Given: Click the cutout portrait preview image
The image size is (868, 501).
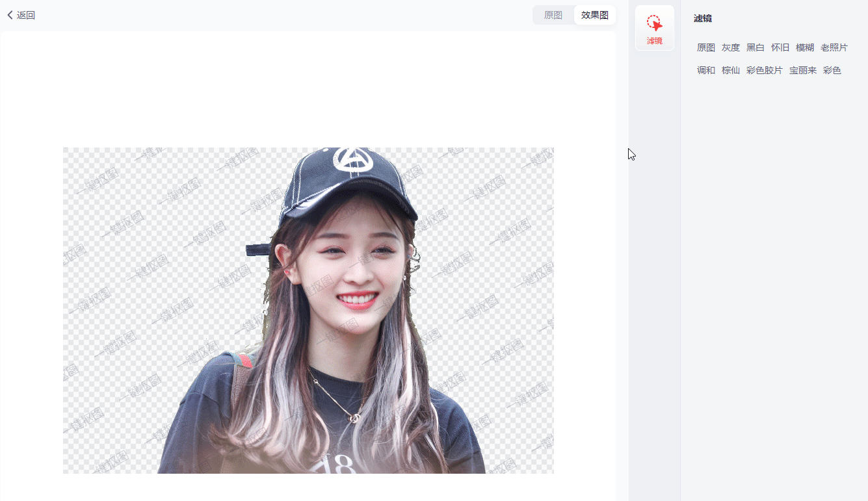Looking at the screenshot, I should [x=308, y=311].
